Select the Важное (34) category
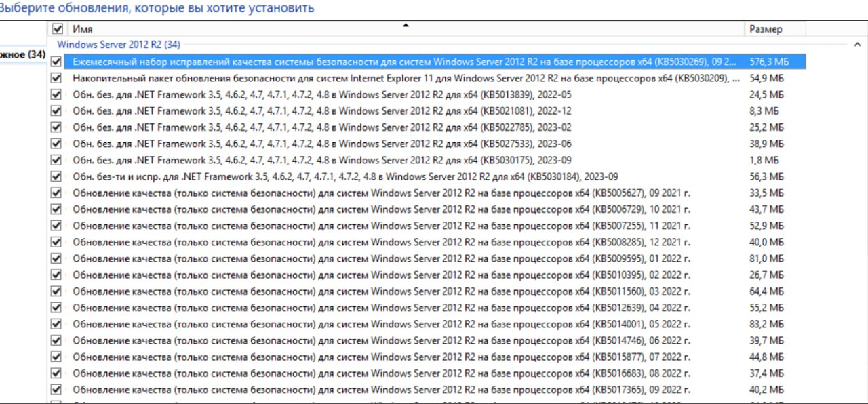Viewport: 868px width, 404px height. pos(22,54)
